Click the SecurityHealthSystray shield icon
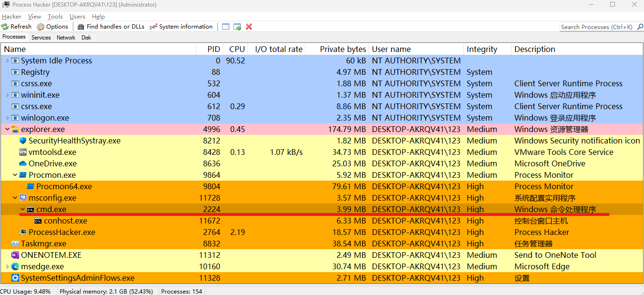The image size is (644, 295). click(23, 141)
